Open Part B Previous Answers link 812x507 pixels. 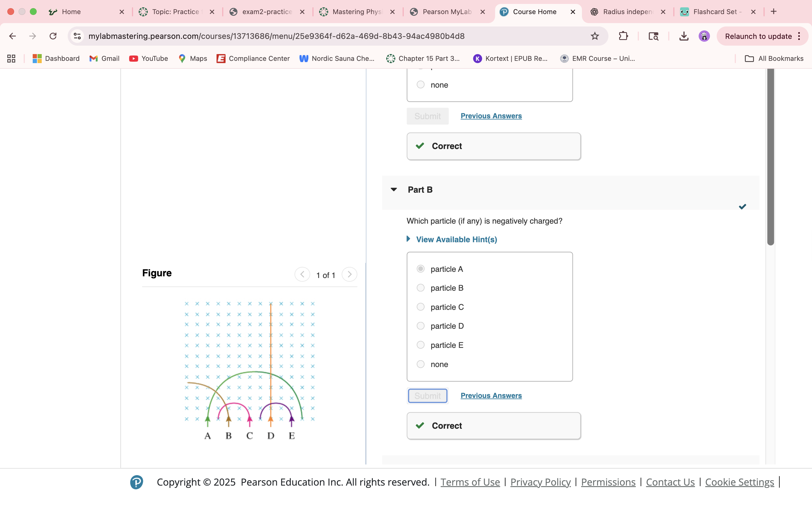click(x=491, y=395)
